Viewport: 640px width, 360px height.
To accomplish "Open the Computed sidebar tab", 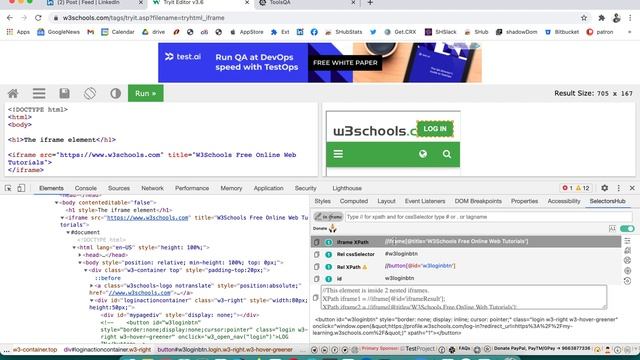I will (x=353, y=201).
